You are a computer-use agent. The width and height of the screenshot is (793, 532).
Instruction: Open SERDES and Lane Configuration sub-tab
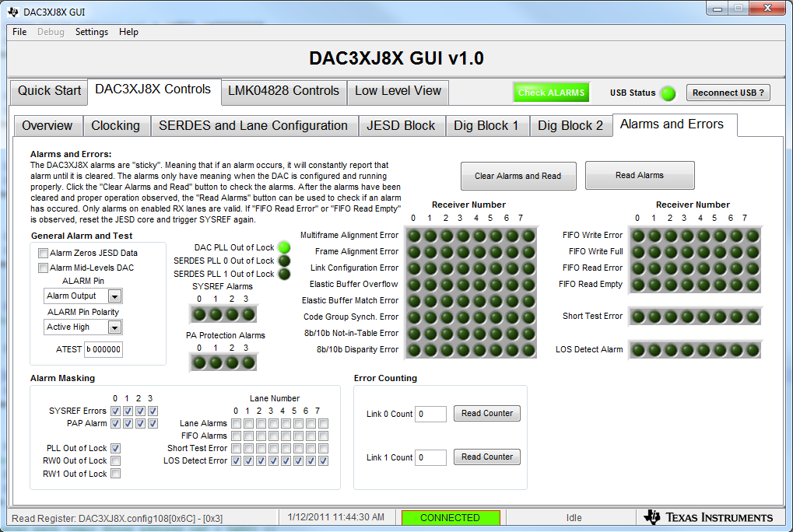pos(254,126)
